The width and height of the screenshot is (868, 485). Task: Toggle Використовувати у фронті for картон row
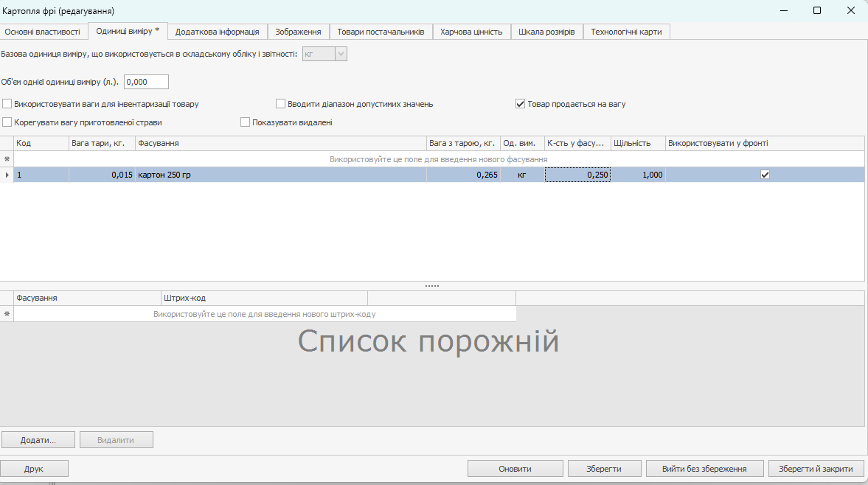coord(765,175)
